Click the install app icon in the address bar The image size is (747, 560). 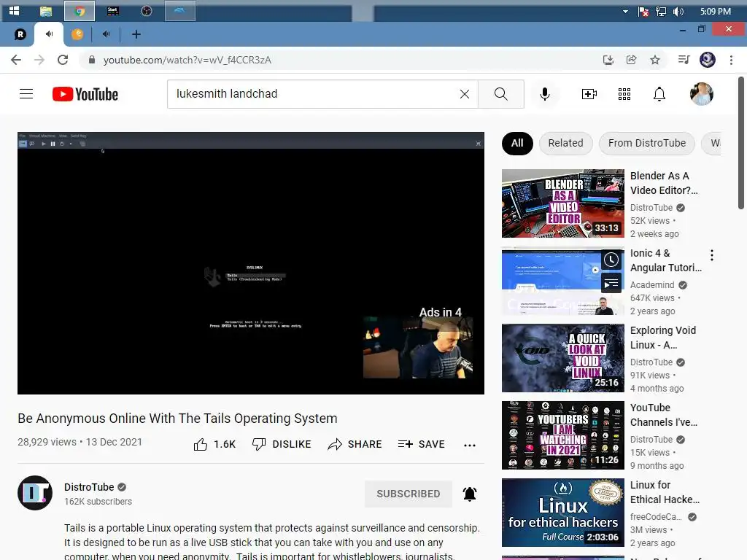click(x=608, y=60)
